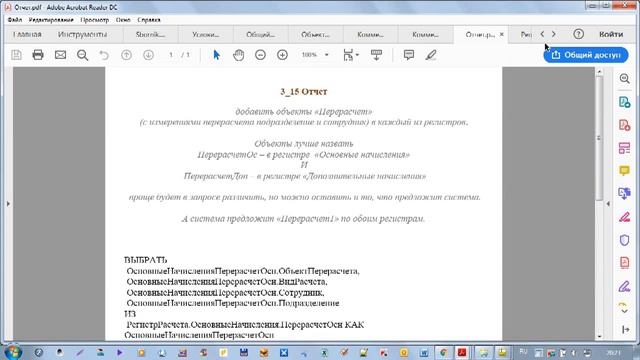The image size is (640, 360).
Task: Open Excel from the taskbar
Action: 324,352
